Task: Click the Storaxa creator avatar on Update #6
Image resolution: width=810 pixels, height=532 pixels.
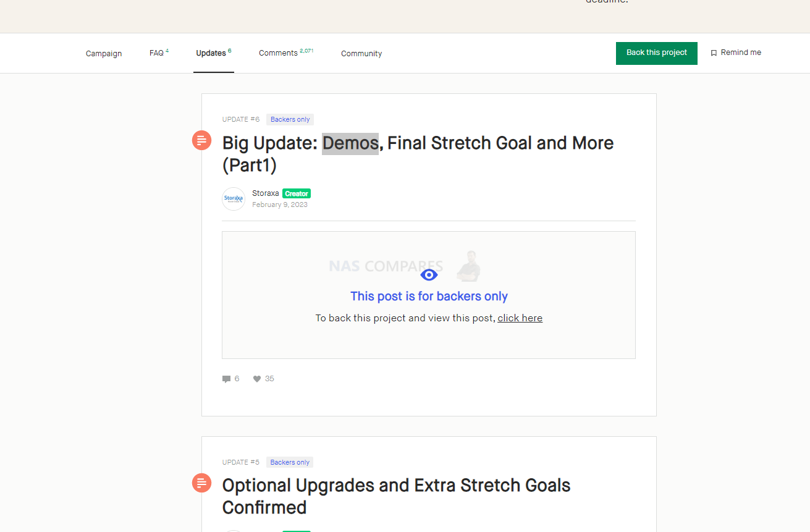Action: pyautogui.click(x=234, y=199)
